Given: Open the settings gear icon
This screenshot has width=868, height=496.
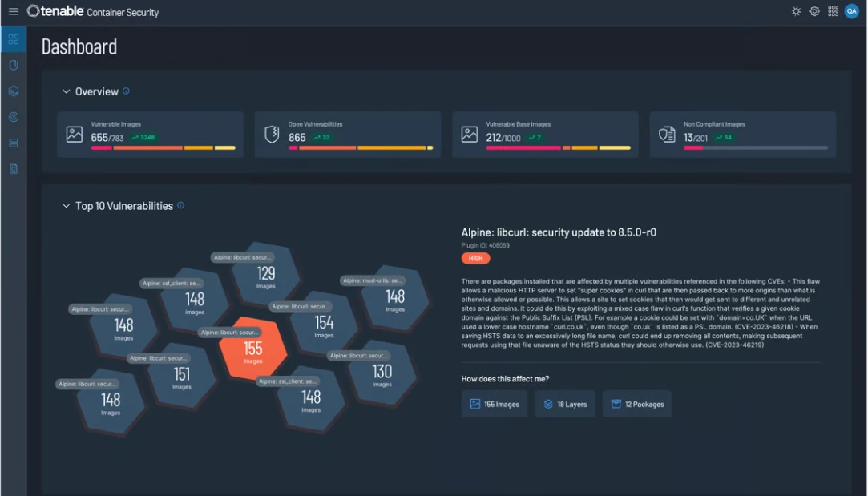Looking at the screenshot, I should (814, 11).
